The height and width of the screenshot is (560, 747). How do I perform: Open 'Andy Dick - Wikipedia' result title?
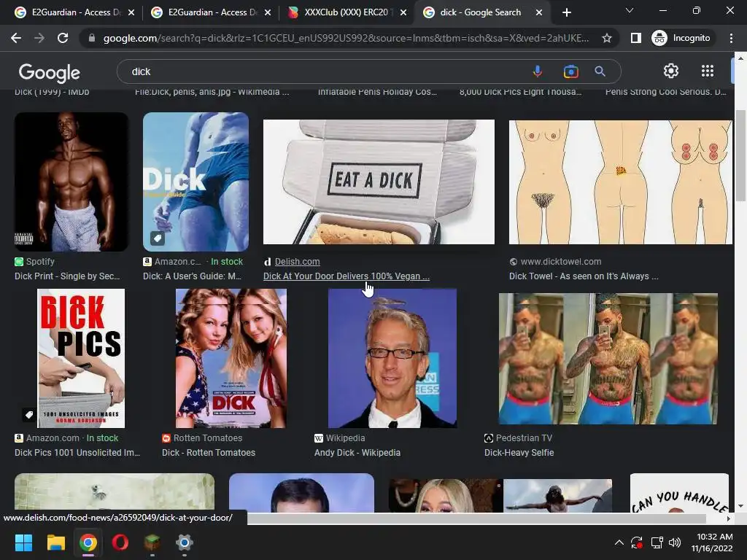pyautogui.click(x=357, y=452)
